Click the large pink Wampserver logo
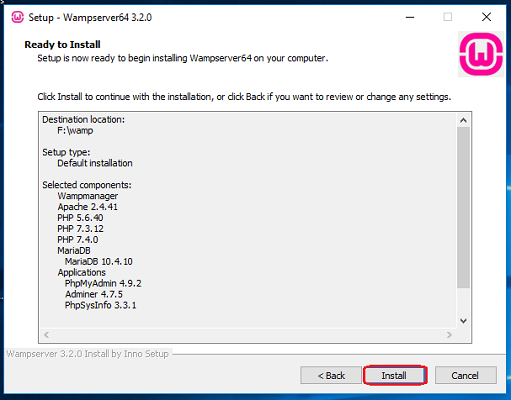 click(x=481, y=54)
